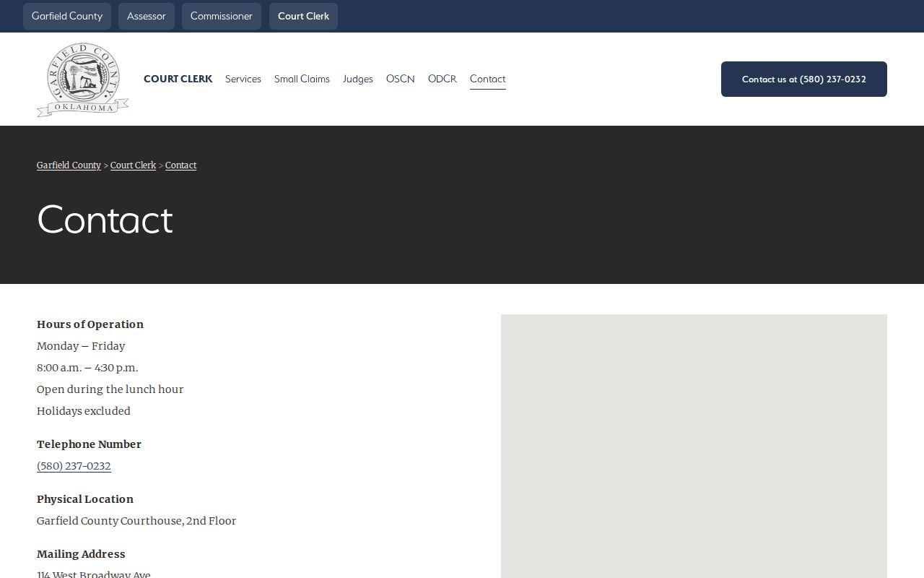Open the Small Claims menu item
The image size is (924, 578).
[x=302, y=79]
